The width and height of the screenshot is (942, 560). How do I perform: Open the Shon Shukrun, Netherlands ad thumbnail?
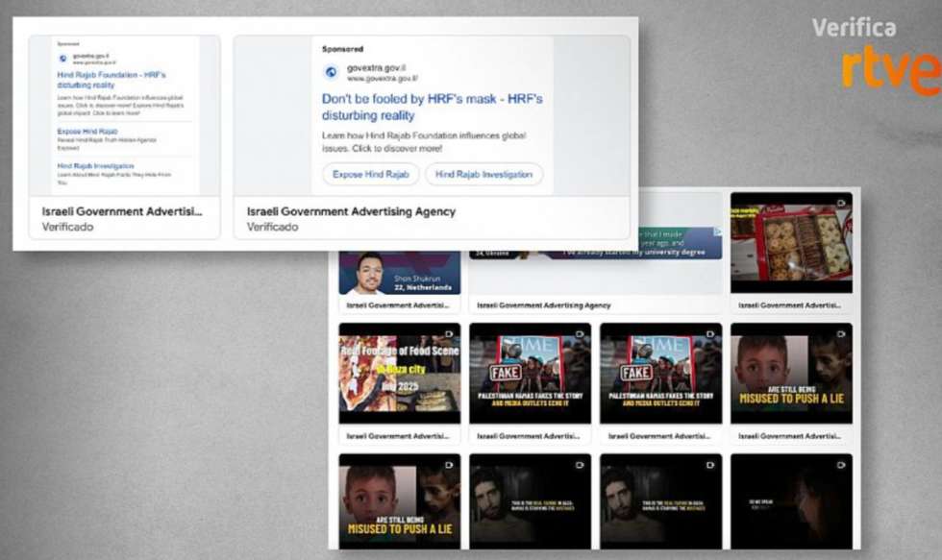point(399,271)
